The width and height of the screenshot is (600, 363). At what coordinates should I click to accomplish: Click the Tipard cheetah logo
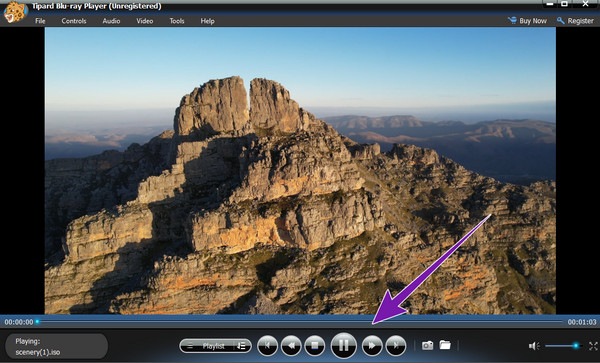pyautogui.click(x=15, y=12)
